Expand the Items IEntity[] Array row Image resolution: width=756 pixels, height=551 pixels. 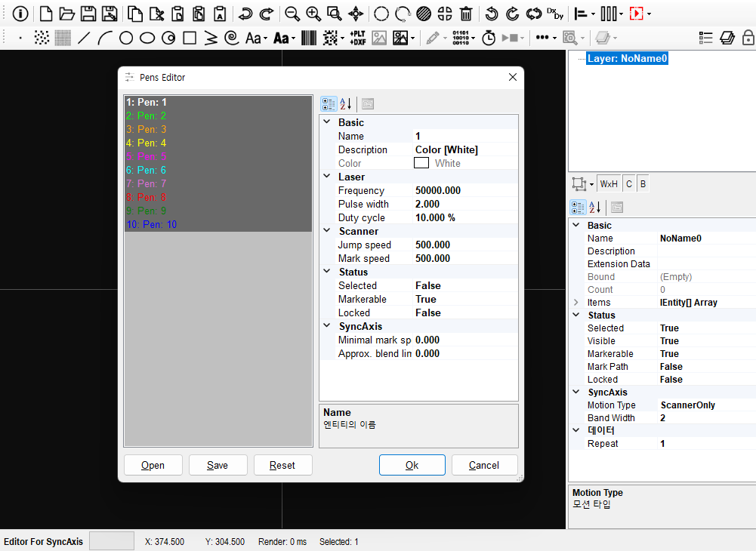click(576, 302)
